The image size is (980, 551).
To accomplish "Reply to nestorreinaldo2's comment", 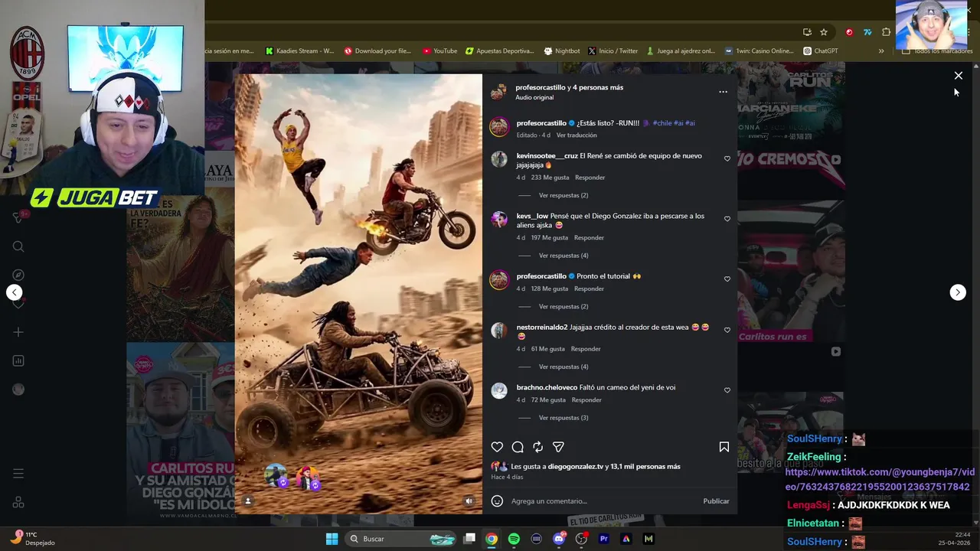I will (x=586, y=349).
